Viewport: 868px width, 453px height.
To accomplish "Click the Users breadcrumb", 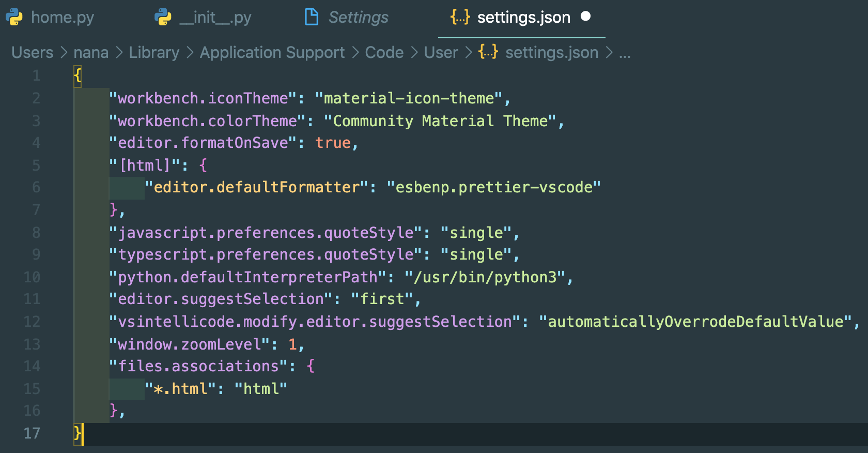I will pos(33,52).
